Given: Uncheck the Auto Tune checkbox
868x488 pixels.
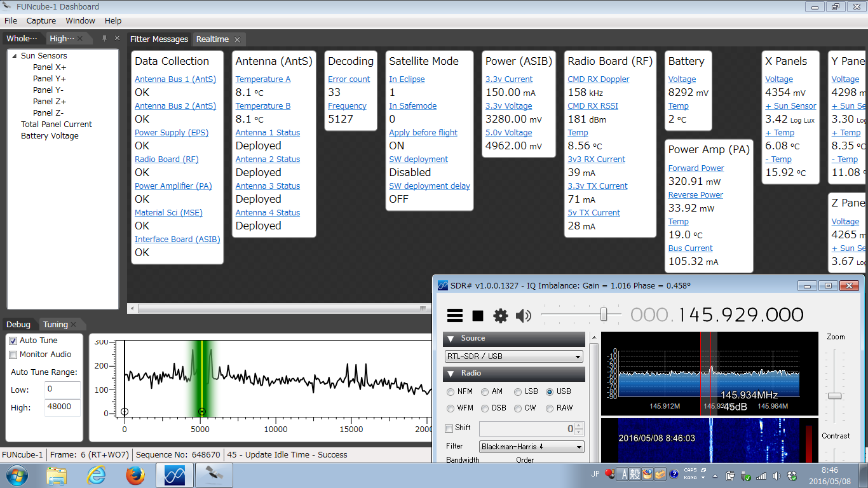Looking at the screenshot, I should click(13, 341).
